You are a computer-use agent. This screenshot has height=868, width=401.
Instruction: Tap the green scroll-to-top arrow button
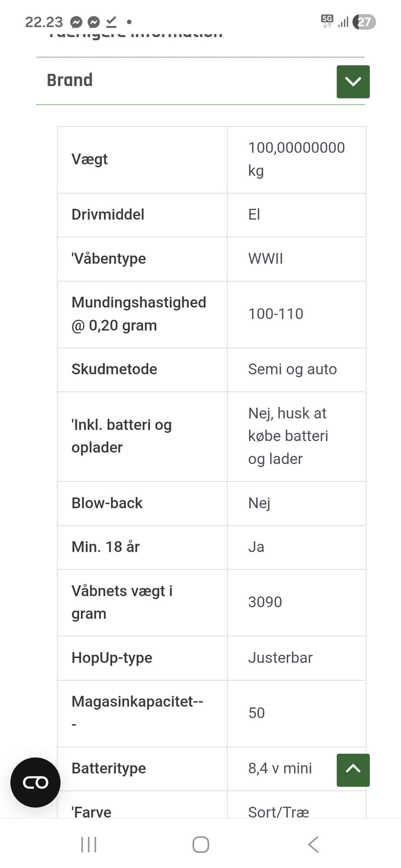(x=353, y=770)
